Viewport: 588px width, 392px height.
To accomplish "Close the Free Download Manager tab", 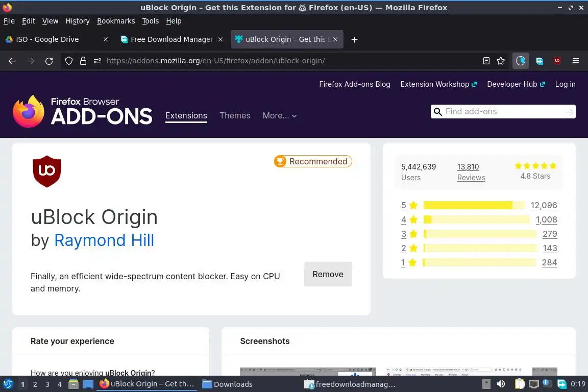I will click(220, 39).
